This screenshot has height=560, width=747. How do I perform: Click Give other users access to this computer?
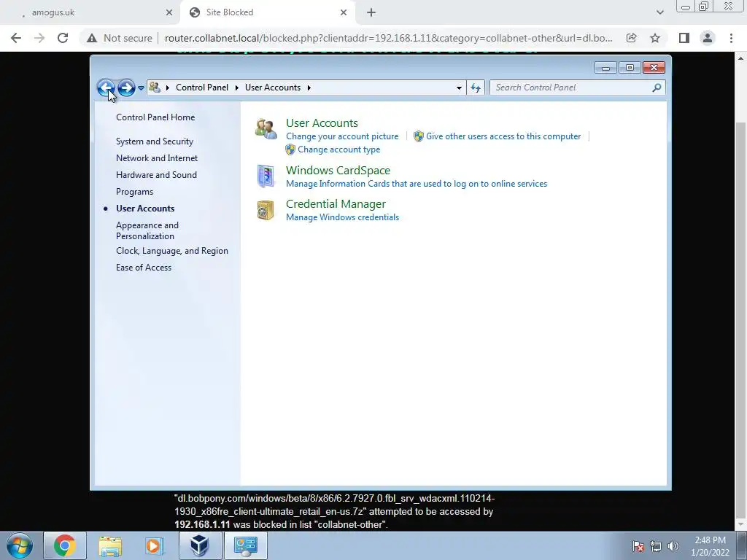point(503,136)
